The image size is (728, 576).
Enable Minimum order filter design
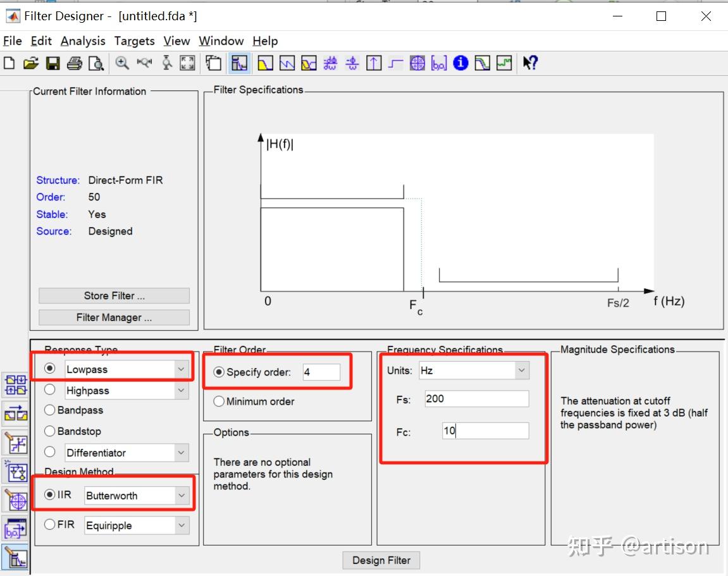[x=218, y=401]
